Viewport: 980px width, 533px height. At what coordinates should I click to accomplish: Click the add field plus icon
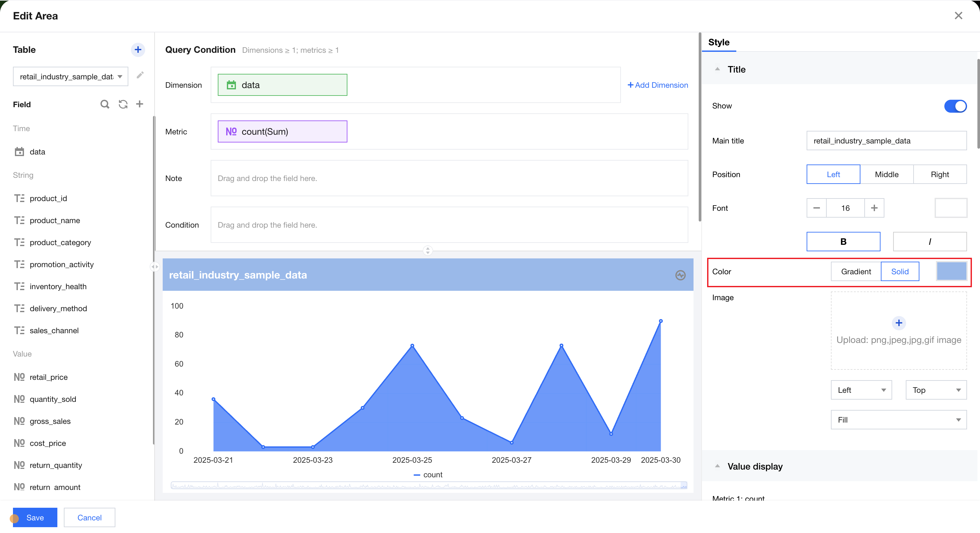point(140,104)
